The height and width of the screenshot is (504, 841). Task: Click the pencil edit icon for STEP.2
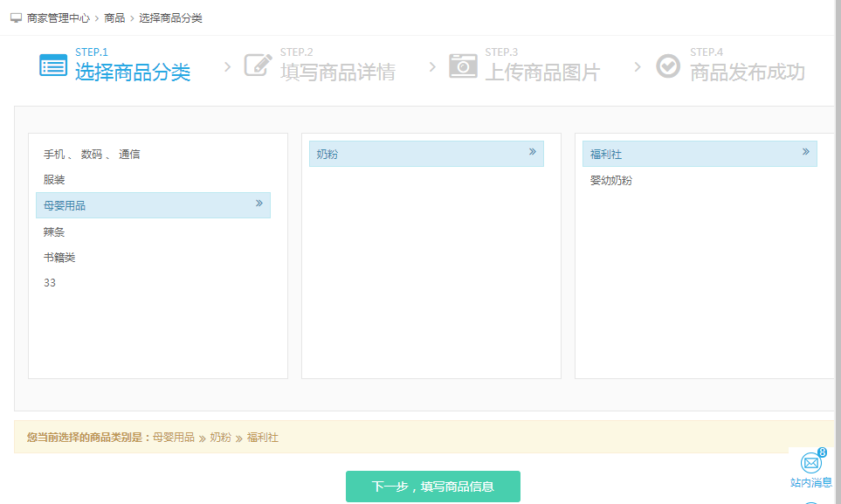(258, 66)
